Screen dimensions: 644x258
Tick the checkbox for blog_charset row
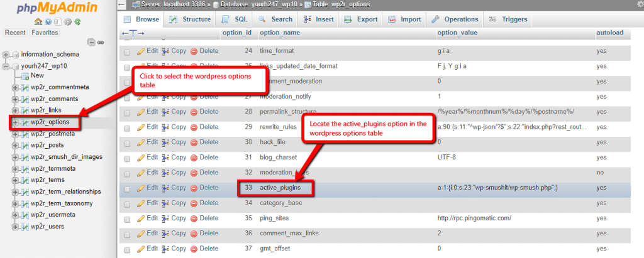click(x=127, y=158)
